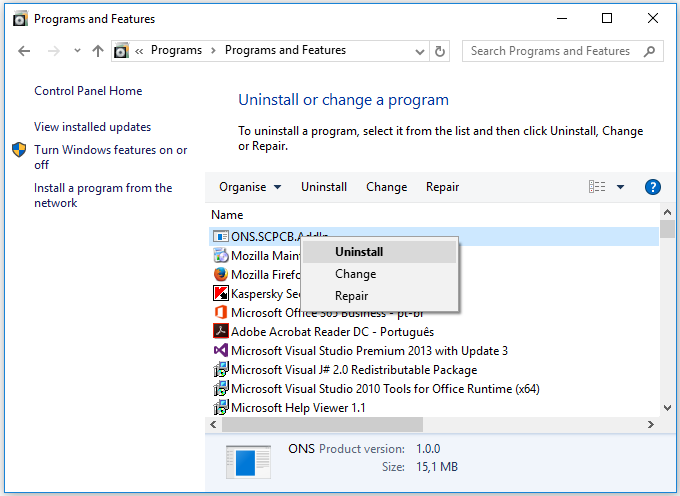This screenshot has width=680, height=496.
Task: Open Turn Windows features on or off
Action: 111,157
